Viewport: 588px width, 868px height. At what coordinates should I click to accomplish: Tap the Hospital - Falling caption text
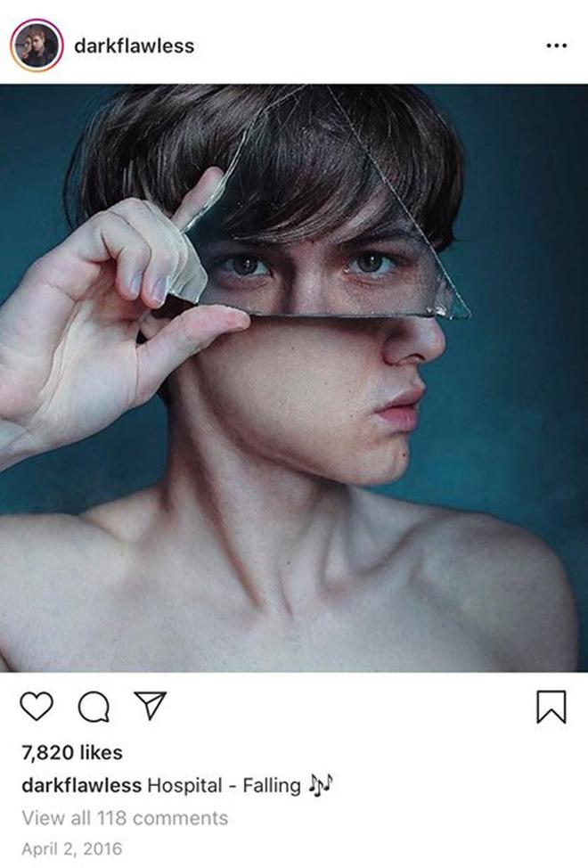224,785
